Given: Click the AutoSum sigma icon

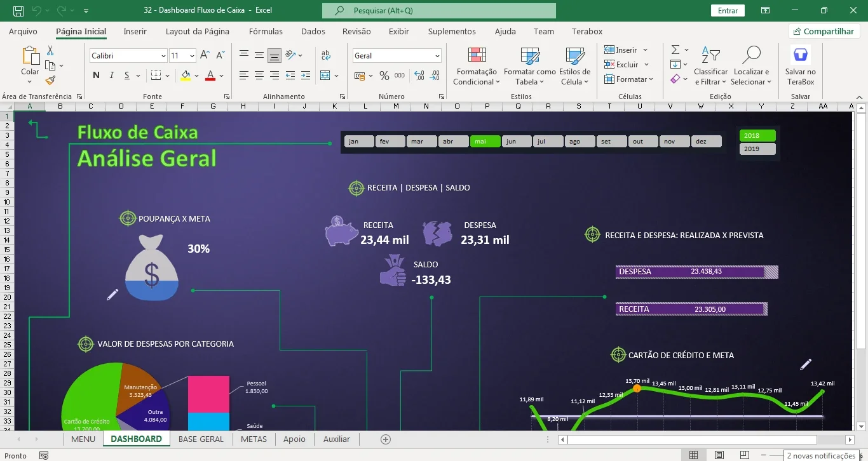Looking at the screenshot, I should pos(675,50).
